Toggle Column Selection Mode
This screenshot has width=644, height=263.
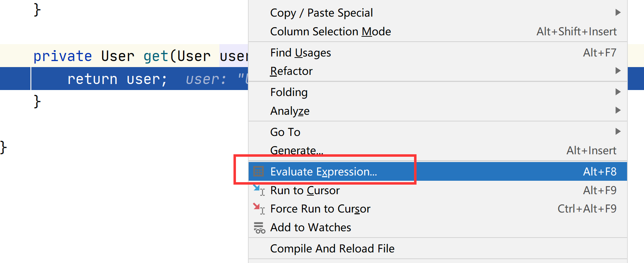click(330, 31)
